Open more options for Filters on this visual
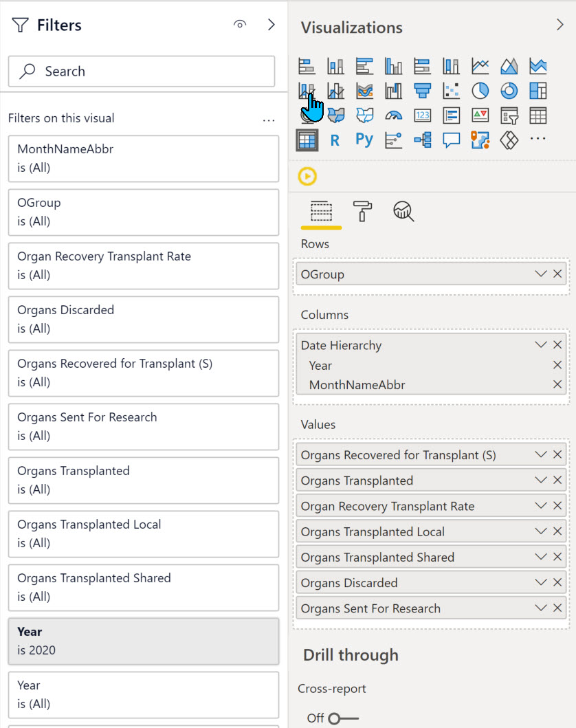576x728 pixels. 269,120
